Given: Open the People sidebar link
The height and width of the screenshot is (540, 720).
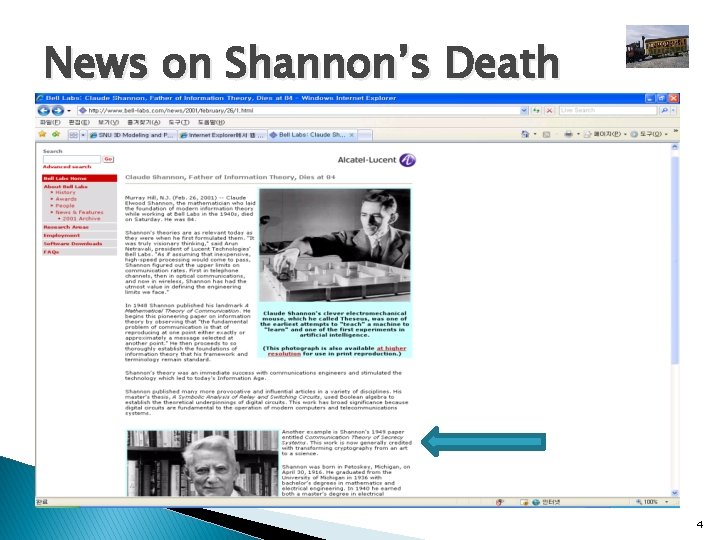Looking at the screenshot, I should (x=65, y=206).
